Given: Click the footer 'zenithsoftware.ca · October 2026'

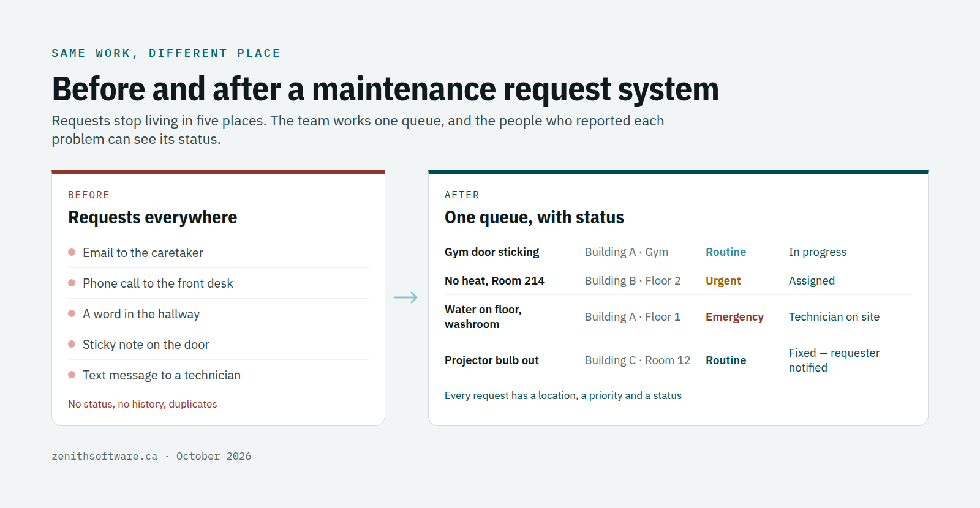Looking at the screenshot, I should 151,456.
